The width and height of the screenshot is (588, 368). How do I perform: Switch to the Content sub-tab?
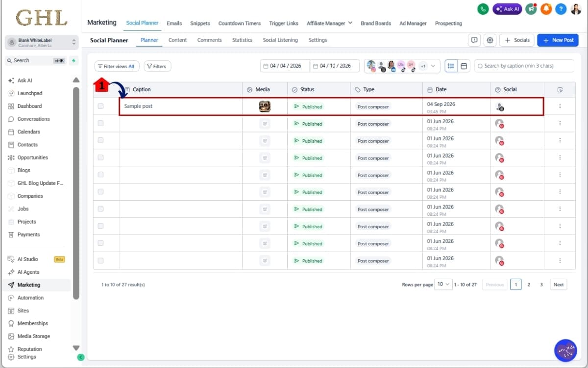(x=177, y=40)
